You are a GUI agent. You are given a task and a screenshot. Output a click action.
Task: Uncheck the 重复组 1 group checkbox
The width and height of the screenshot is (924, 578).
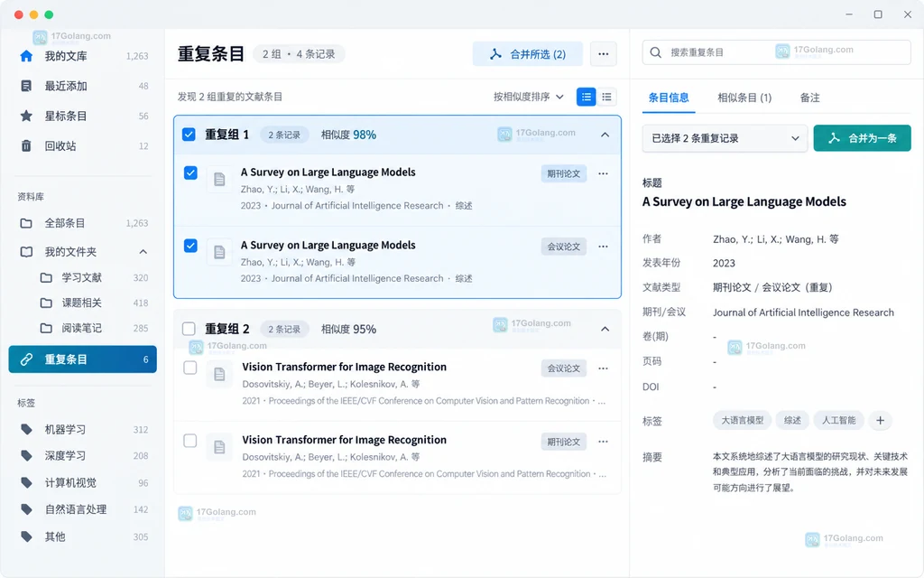(x=189, y=135)
